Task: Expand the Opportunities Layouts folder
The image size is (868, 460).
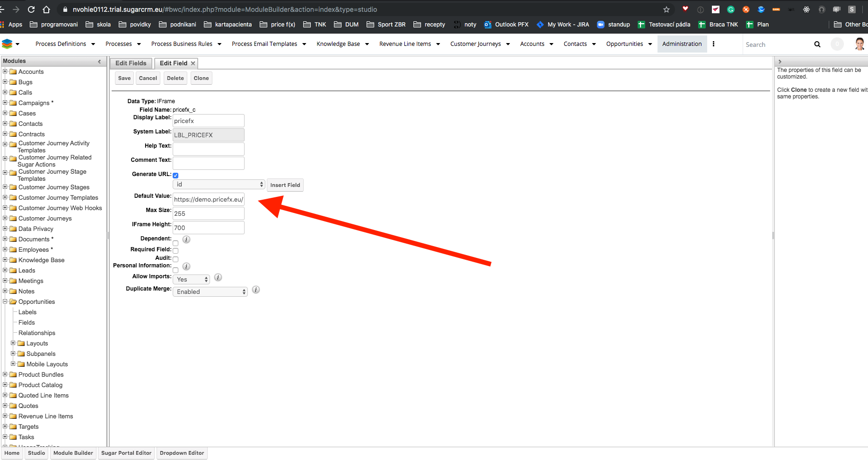Action: point(13,343)
